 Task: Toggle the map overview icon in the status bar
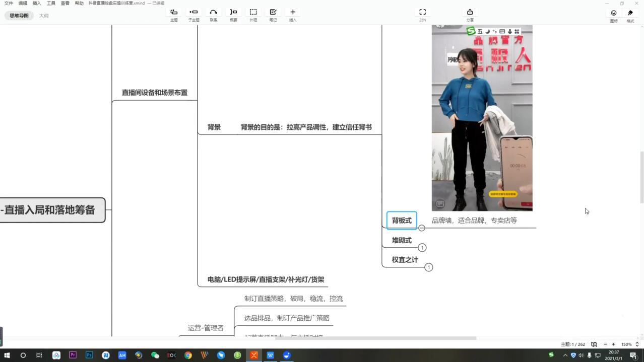[594, 344]
